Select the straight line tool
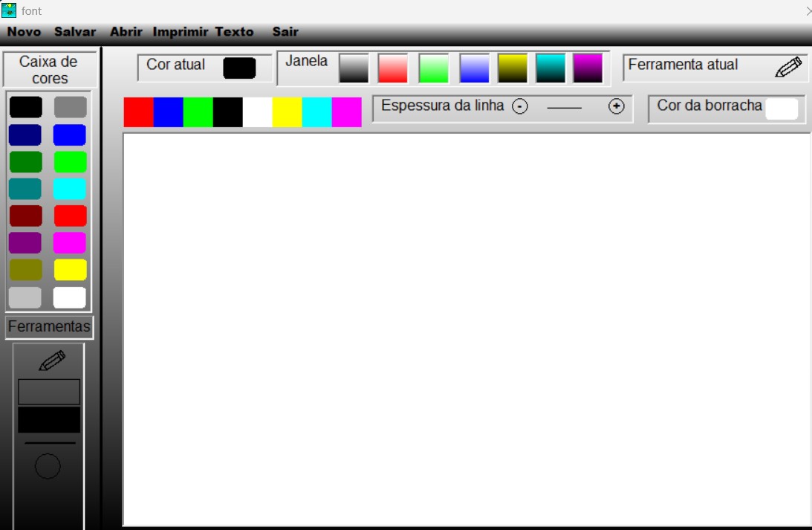 click(48, 444)
